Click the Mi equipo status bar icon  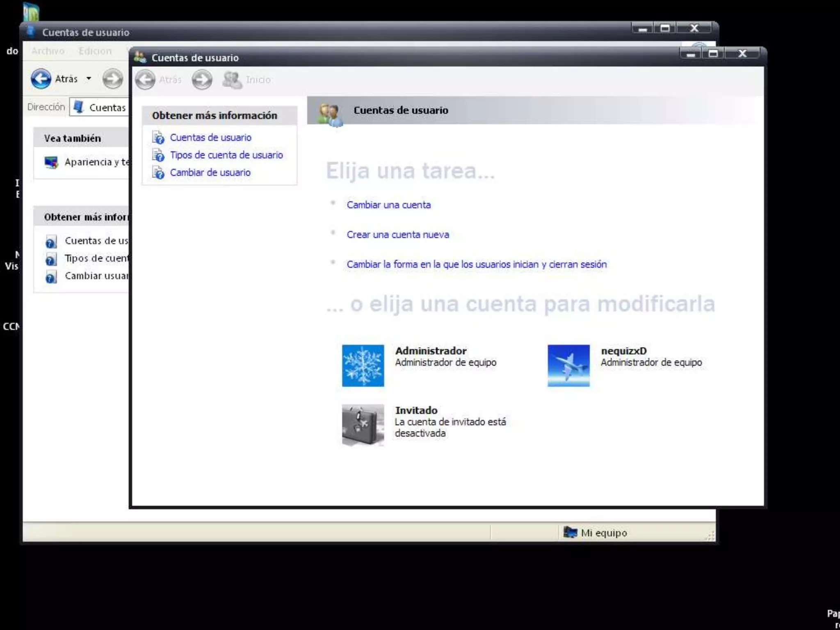(570, 532)
